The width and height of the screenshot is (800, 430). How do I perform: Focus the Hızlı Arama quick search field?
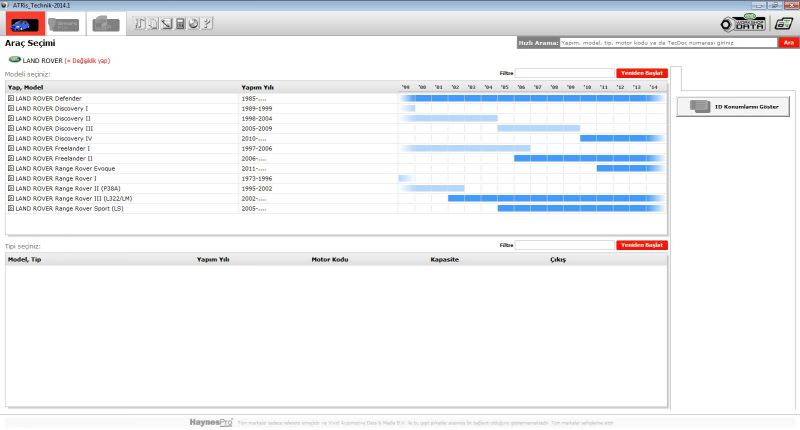coord(668,43)
